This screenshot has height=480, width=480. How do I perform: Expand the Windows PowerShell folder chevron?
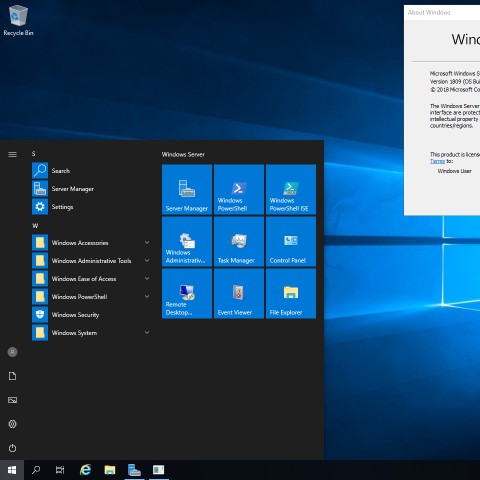click(147, 296)
